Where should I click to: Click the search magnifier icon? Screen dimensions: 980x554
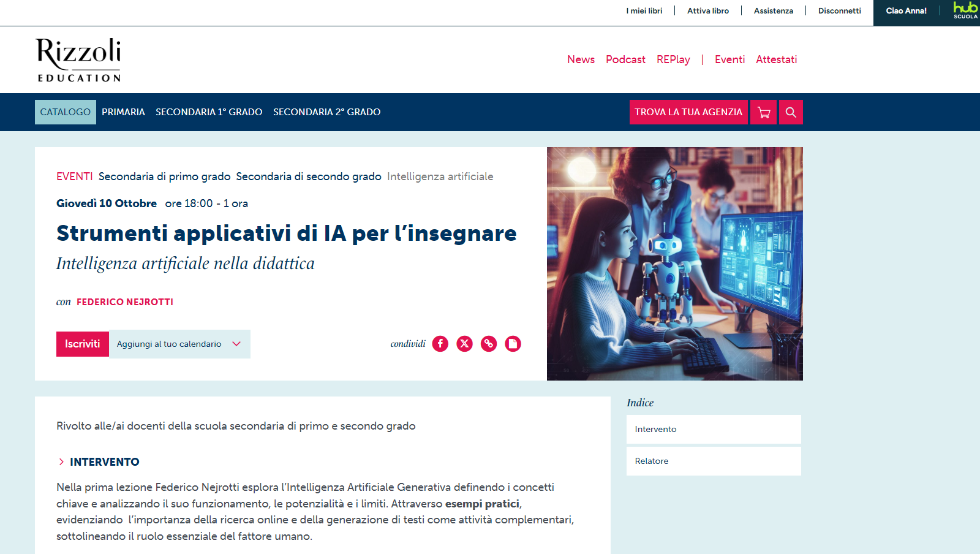[x=791, y=112]
